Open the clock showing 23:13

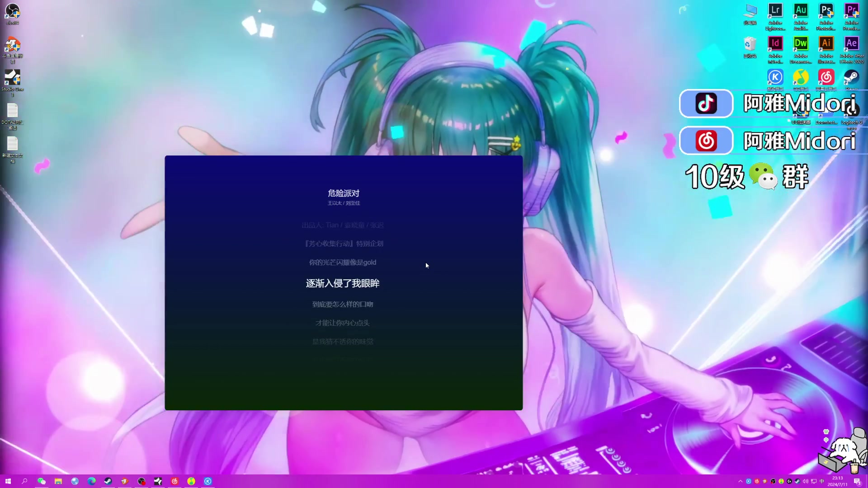coord(838,481)
